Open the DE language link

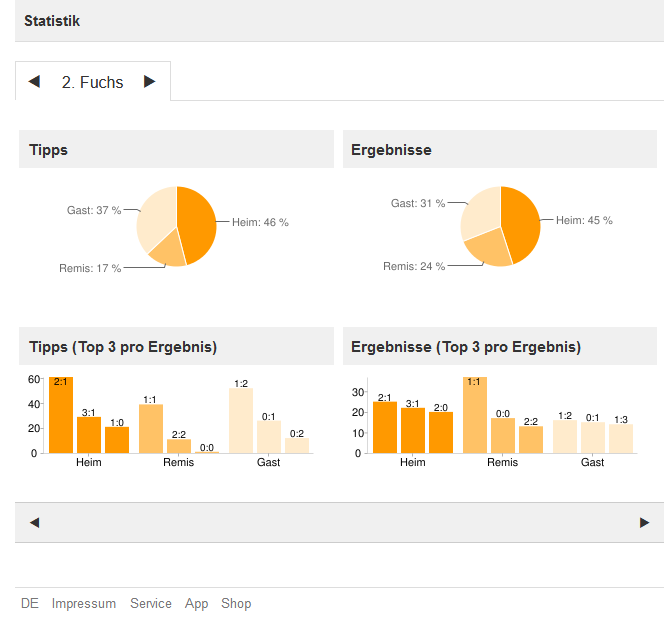(x=30, y=604)
